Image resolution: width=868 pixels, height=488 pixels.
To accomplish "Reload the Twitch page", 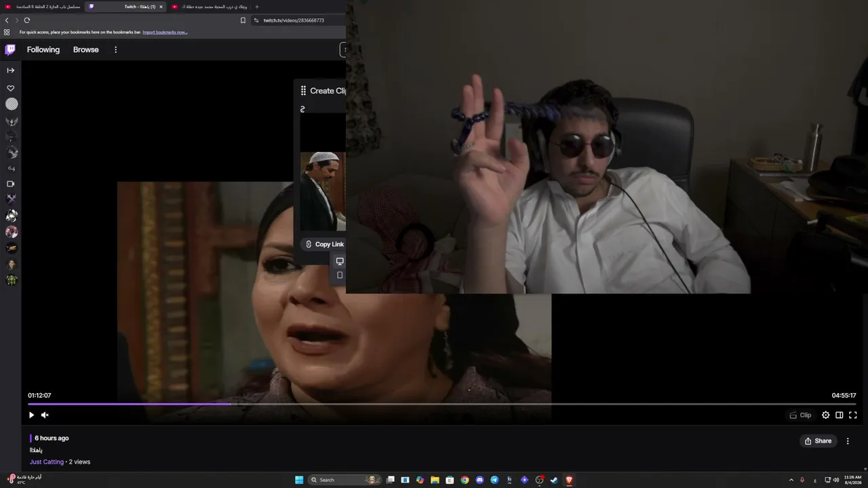I will (27, 20).
